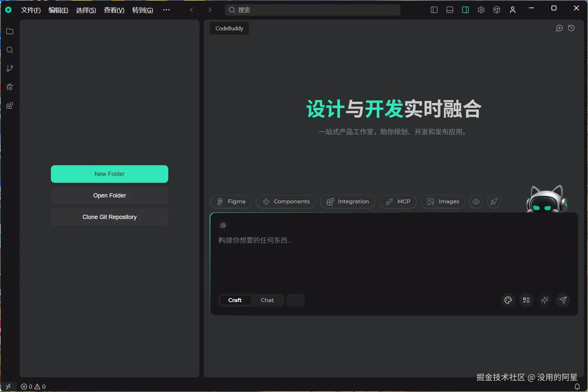Open the Extensions icon in activity bar
This screenshot has height=392, width=588.
pos(10,106)
